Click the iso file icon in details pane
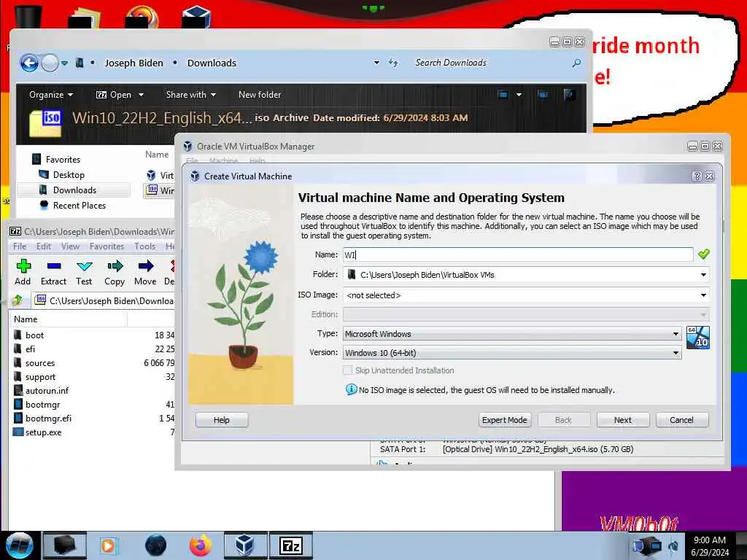This screenshot has width=747, height=560. tap(45, 123)
